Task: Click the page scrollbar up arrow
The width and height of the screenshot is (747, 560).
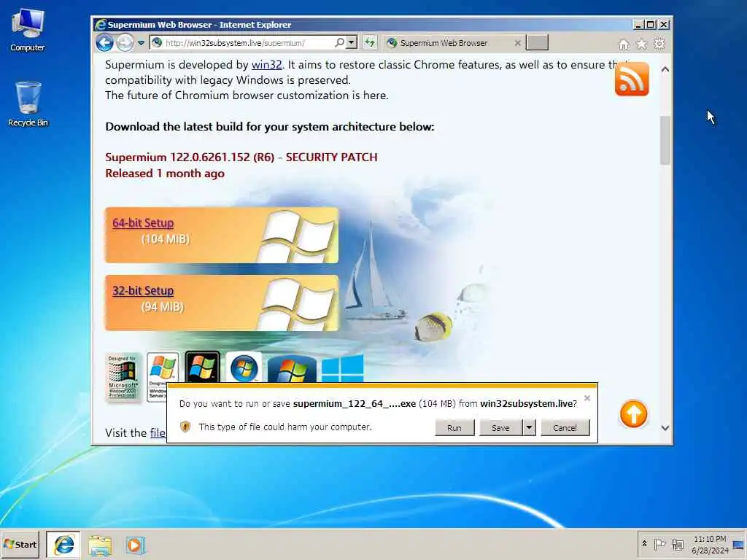Action: (665, 69)
